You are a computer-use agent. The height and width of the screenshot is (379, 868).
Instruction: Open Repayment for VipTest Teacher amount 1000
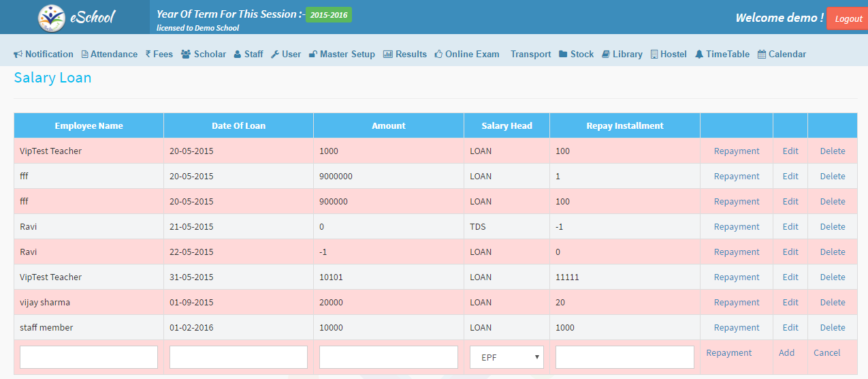click(x=737, y=151)
